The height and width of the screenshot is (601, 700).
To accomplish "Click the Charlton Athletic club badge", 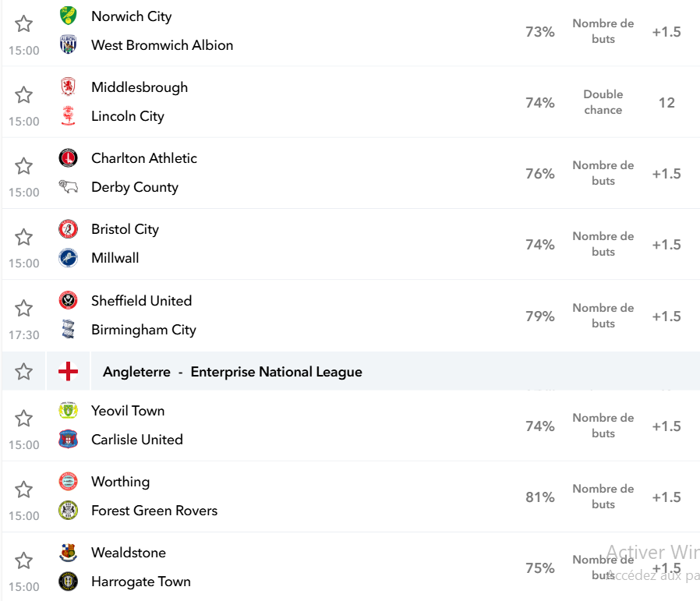I will [x=68, y=157].
